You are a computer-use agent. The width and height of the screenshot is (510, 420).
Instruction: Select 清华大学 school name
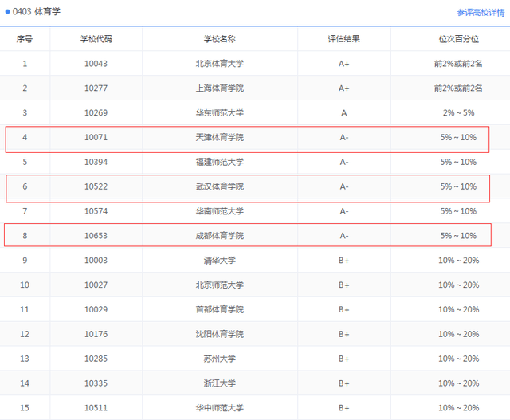click(220, 261)
